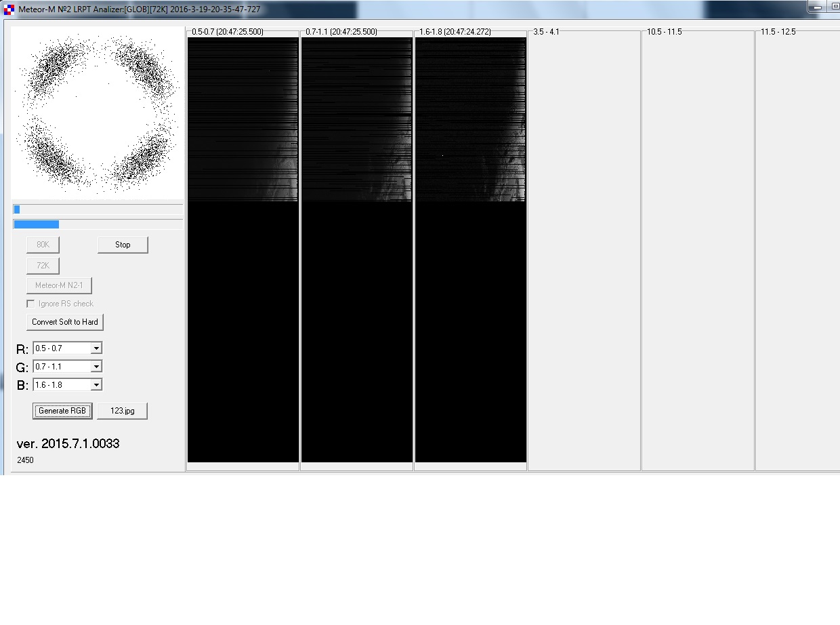The height and width of the screenshot is (625, 840).
Task: Click the Meteor-M LRPT Analizer title bar icon
Action: 9,9
